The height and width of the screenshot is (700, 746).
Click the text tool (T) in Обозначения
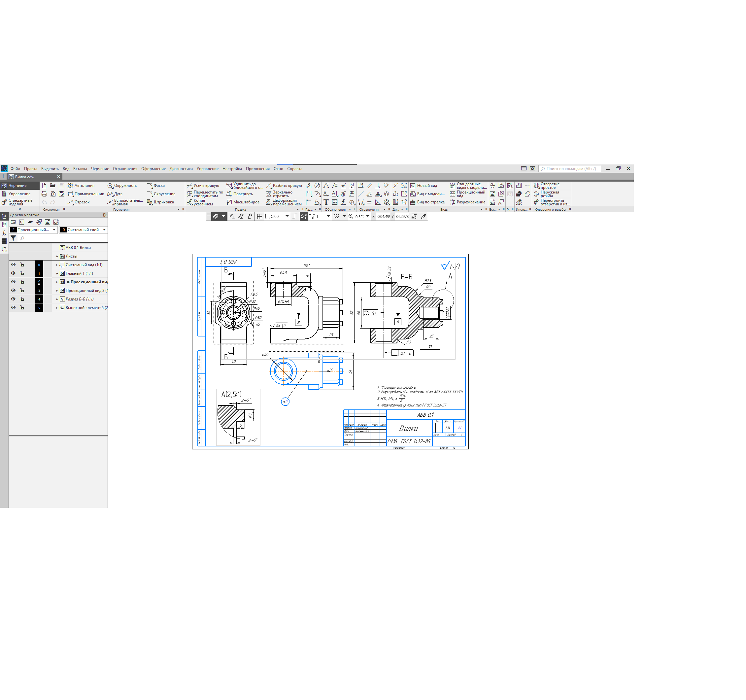326,202
